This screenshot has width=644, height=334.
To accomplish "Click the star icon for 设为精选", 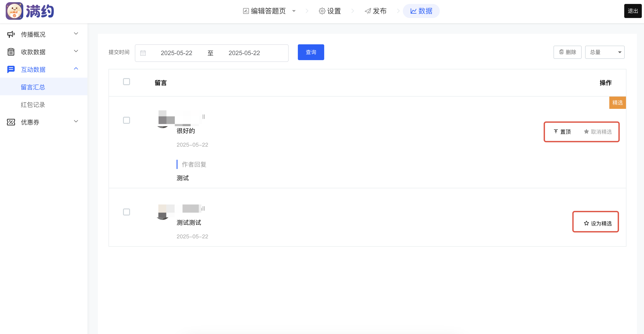I will tap(586, 223).
